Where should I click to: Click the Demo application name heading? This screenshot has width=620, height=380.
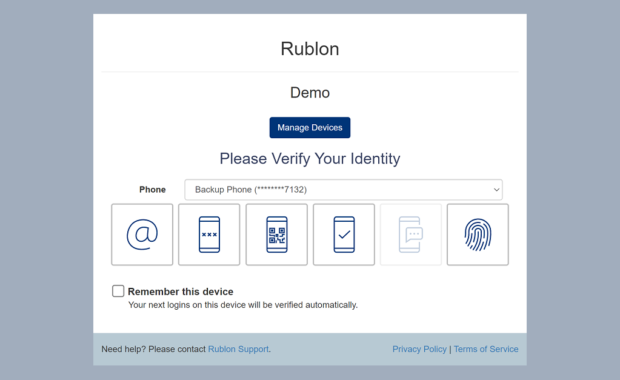(x=310, y=93)
